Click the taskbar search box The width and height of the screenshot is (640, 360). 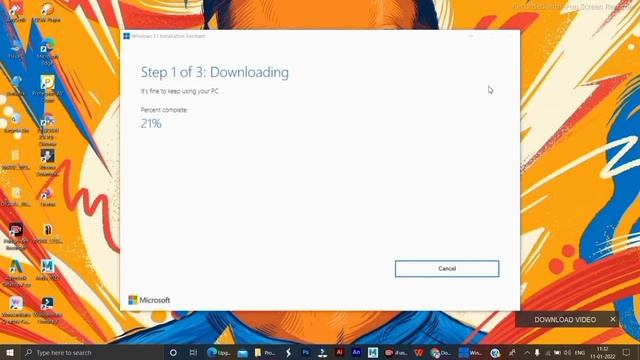[92, 352]
